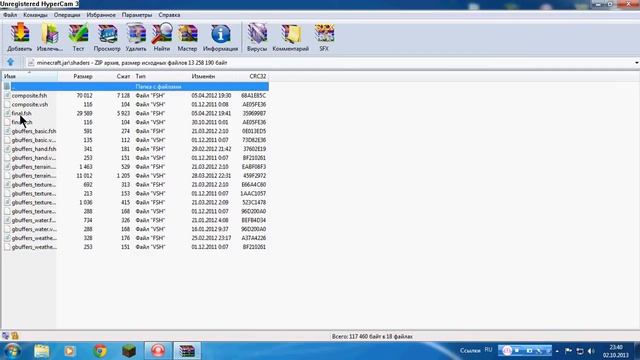The height and width of the screenshot is (360, 640).
Task: Select file composite.fsh
Action: click(x=29, y=96)
